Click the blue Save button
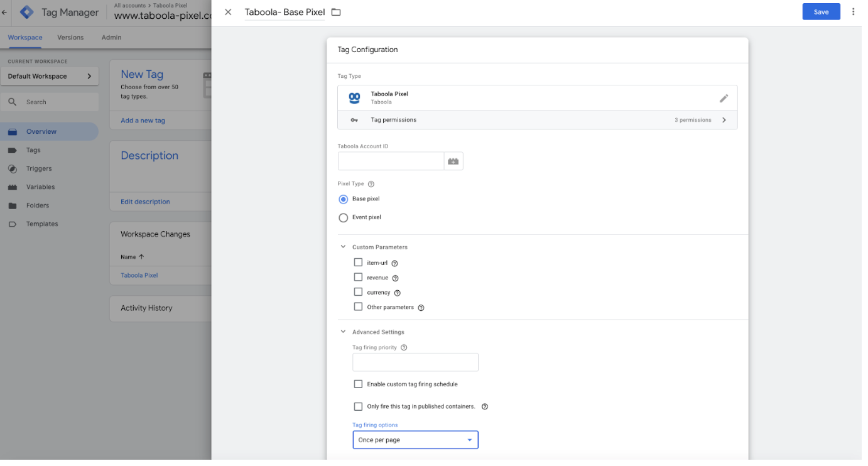Viewport: 868px width, 466px height. [x=821, y=12]
